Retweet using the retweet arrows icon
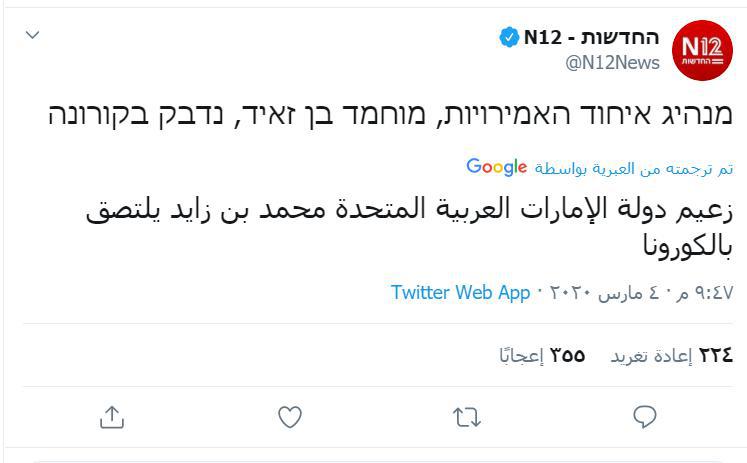This screenshot has height=463, width=747. (x=468, y=417)
